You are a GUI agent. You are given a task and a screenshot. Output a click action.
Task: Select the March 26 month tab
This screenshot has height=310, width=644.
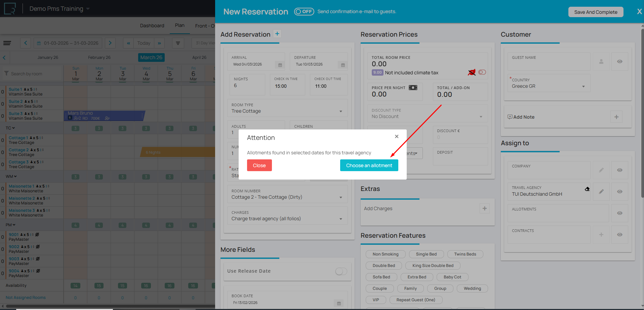click(151, 57)
